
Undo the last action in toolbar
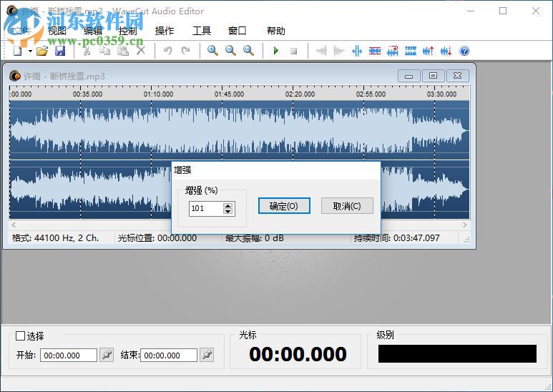(167, 51)
